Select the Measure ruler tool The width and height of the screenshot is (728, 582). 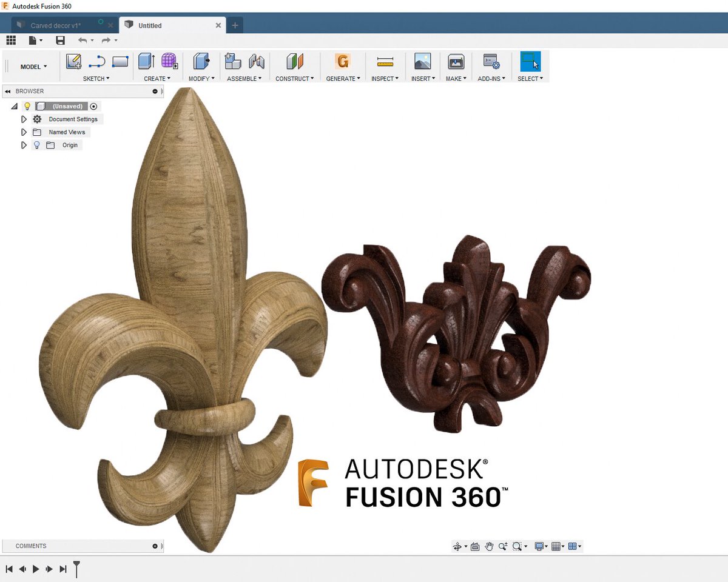tap(385, 61)
